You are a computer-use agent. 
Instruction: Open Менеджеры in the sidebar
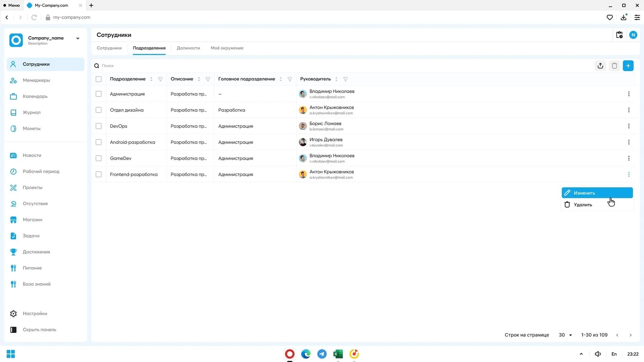coord(46,80)
